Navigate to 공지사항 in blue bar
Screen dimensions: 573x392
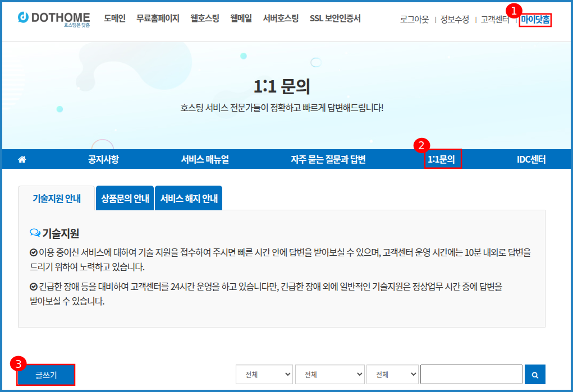coord(103,159)
